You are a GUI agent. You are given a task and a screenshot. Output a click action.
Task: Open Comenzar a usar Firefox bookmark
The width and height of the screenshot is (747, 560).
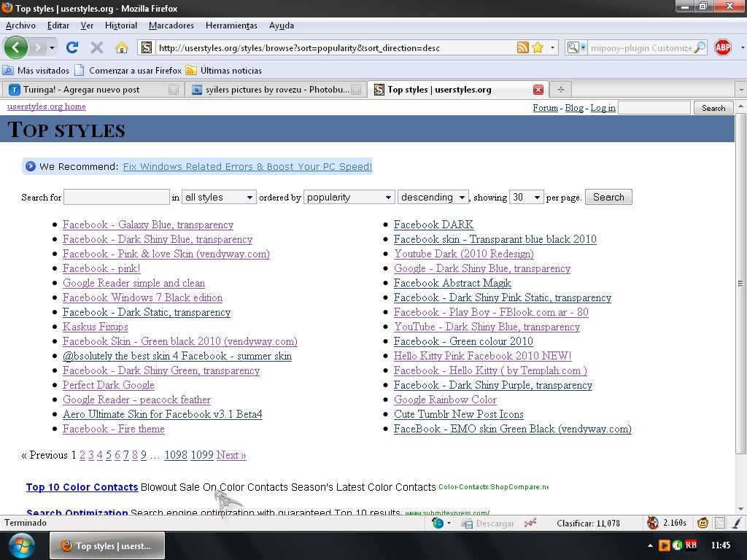(x=128, y=71)
